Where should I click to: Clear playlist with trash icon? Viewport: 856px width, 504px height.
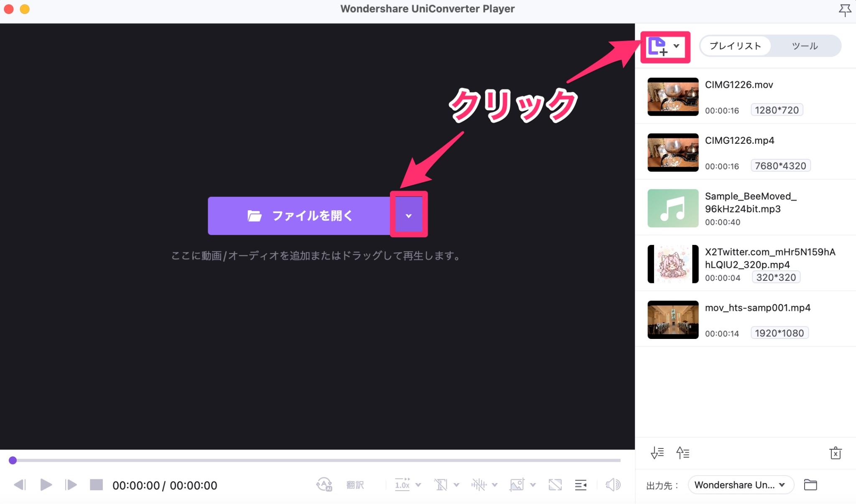[835, 453]
